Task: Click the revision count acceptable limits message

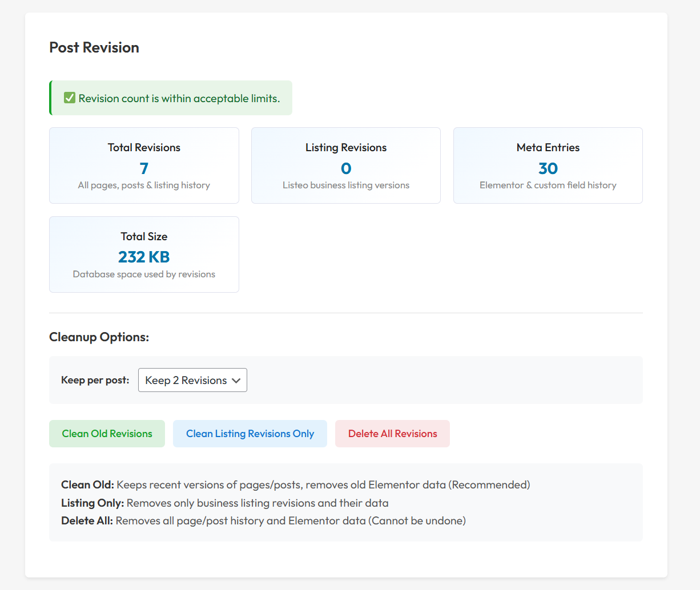Action: point(179,98)
